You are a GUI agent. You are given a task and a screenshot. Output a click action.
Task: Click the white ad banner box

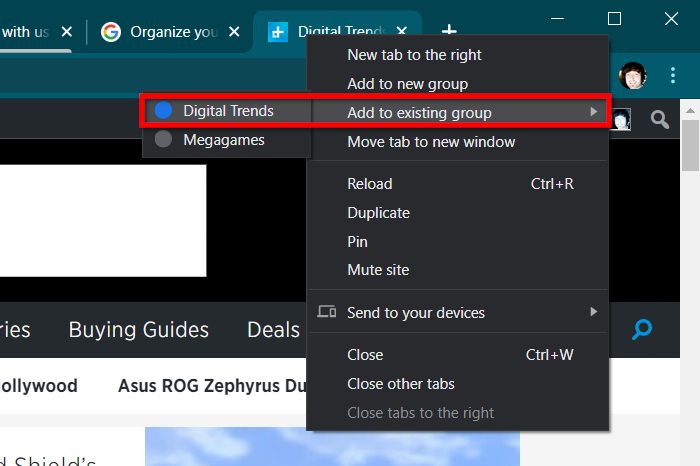click(x=103, y=221)
